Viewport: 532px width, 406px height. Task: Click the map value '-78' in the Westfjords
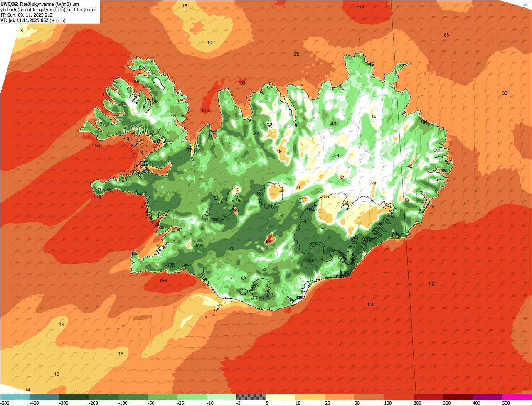click(x=123, y=103)
